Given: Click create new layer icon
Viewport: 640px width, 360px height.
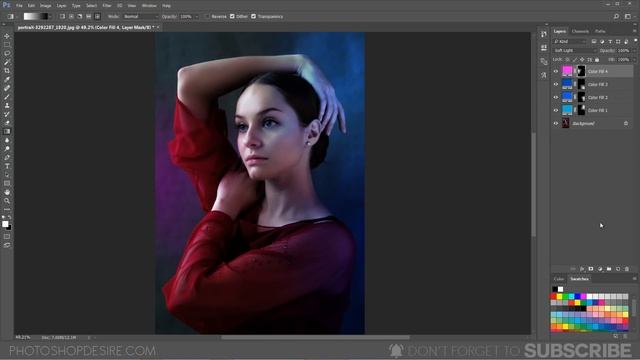Looking at the screenshot, I should click(618, 269).
